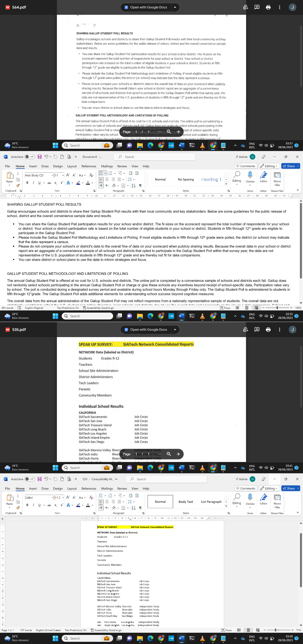Click the add-comment icon in 535.pdf viewer
The width and height of the screenshot is (303, 644).
coord(257,330)
